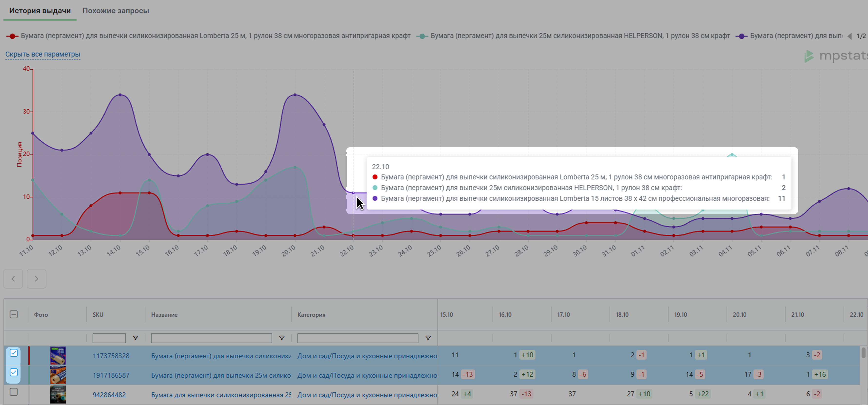Screen dimensions: 868x405
Task: Click the Название column filter funnel icon
Action: [x=282, y=338]
